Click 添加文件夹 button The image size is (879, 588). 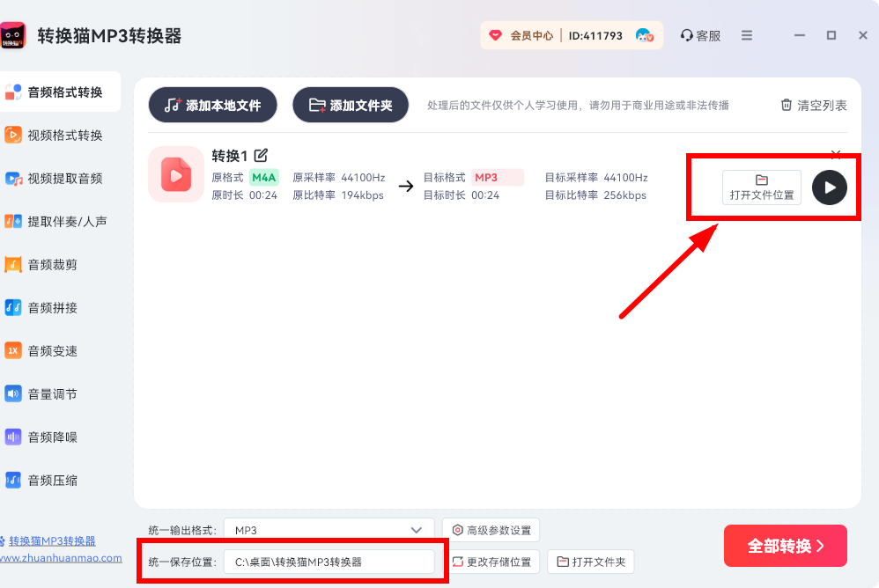(x=351, y=105)
